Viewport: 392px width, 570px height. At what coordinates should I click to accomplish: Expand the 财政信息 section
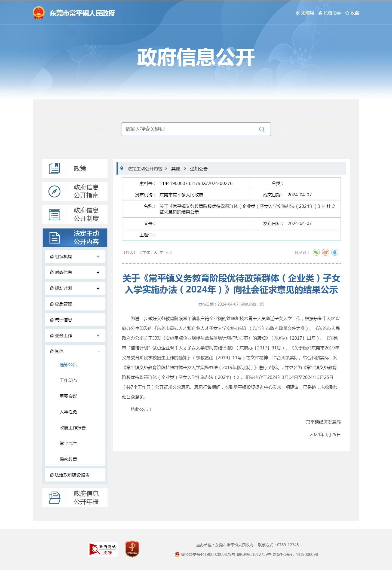(x=98, y=273)
